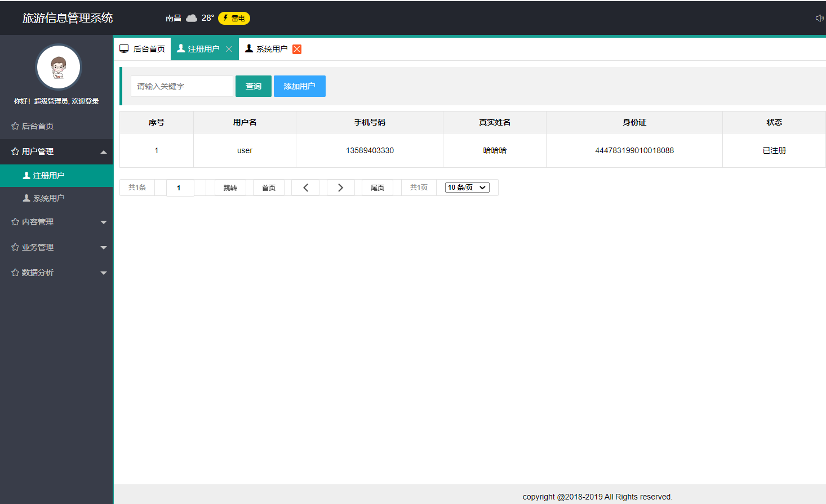Open the 业务管理 sidebar menu
The width and height of the screenshot is (826, 504).
pyautogui.click(x=56, y=247)
